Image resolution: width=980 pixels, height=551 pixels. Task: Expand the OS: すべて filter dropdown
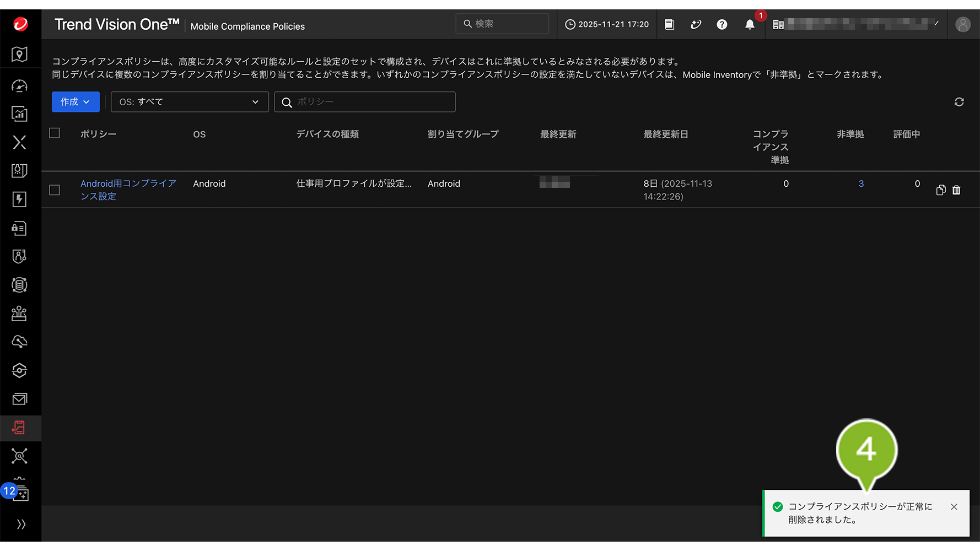(189, 102)
